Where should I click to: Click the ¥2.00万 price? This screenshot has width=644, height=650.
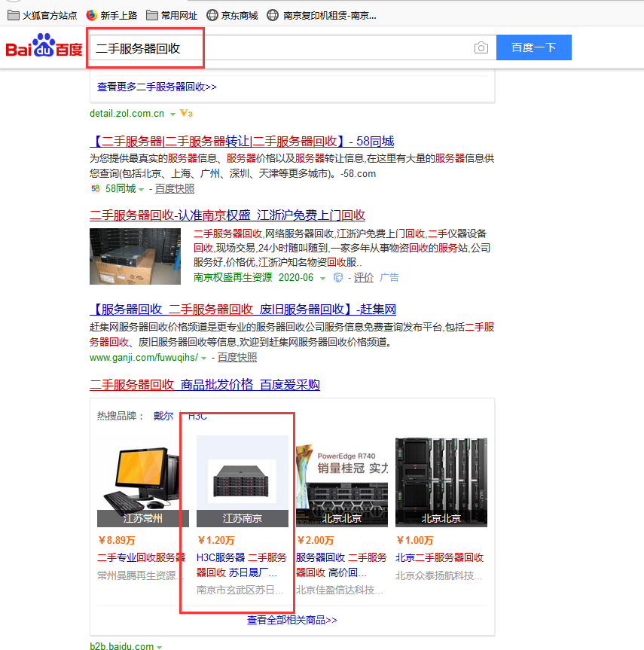315,540
